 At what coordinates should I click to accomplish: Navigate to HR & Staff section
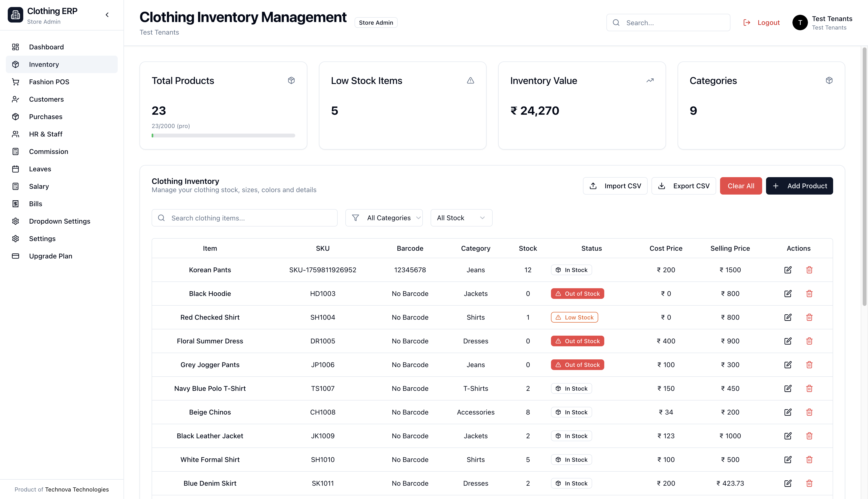tap(46, 134)
